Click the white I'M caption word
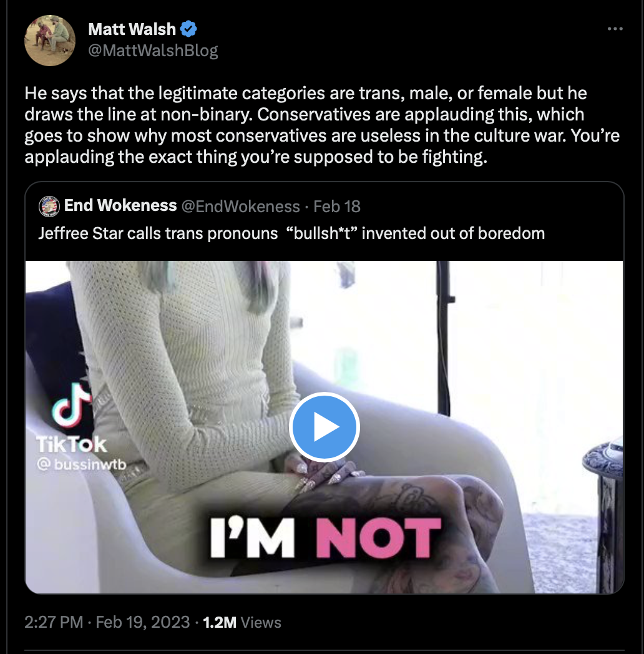 coord(252,537)
